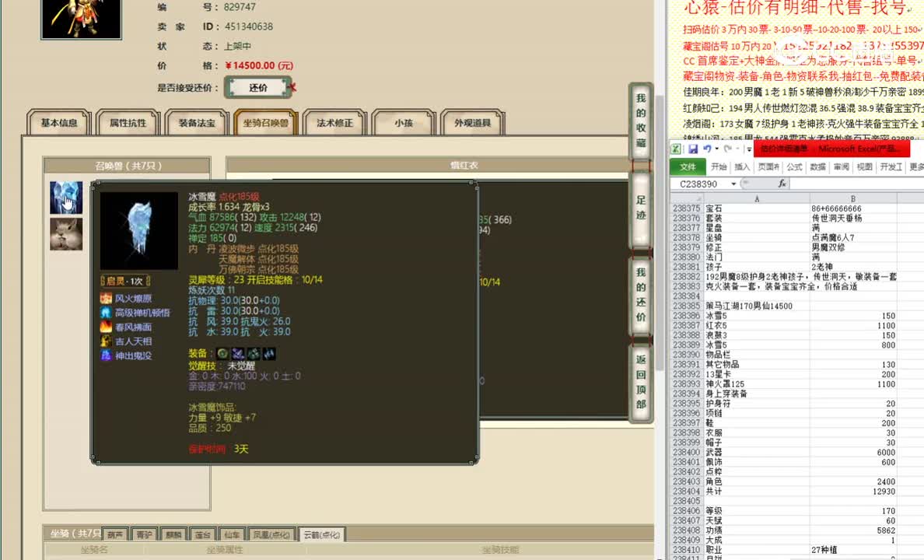Click the second equipment icon after 装备
The height and width of the screenshot is (560, 924).
(238, 354)
